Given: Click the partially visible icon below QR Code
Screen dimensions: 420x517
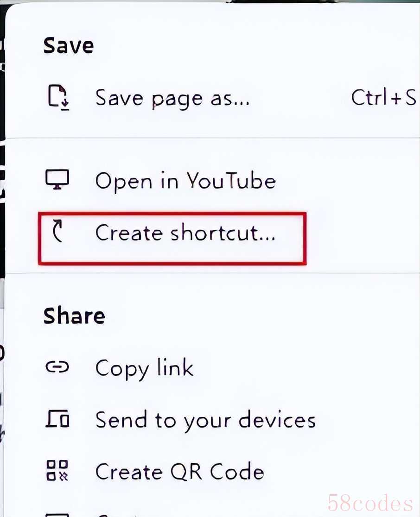Looking at the screenshot, I should [x=57, y=515].
